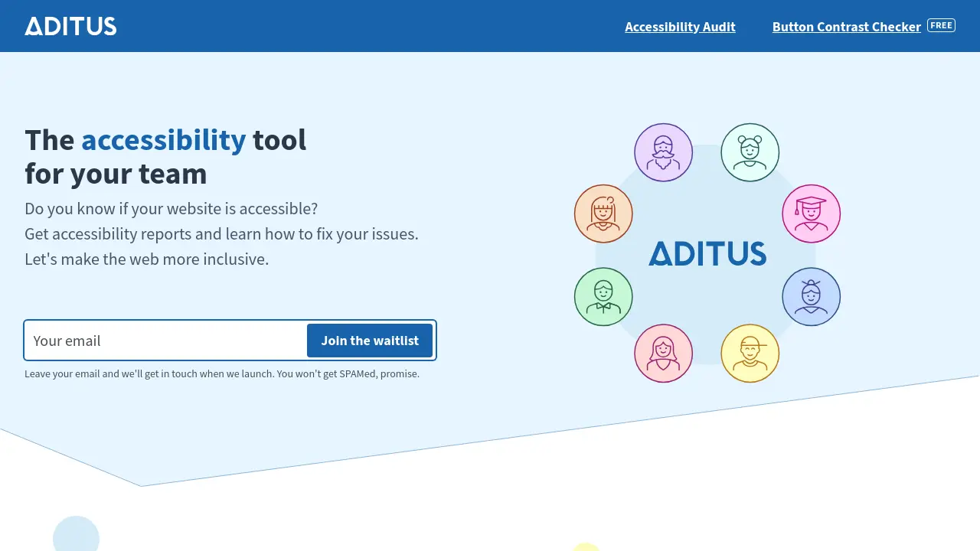Viewport: 980px width, 551px height.
Task: Click the SPAM disclaimer text below the form
Action: pos(222,373)
